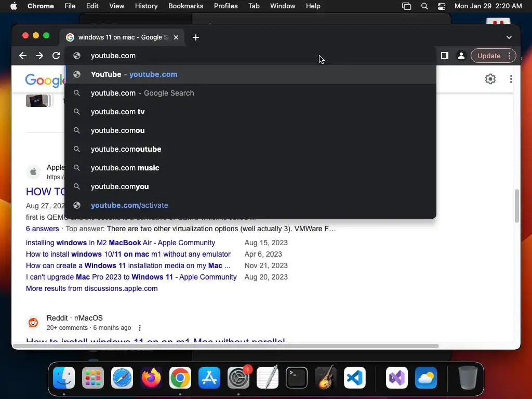Open 'How to install windows 10/11 on mac m1' link
532x399 pixels.
(x=128, y=254)
